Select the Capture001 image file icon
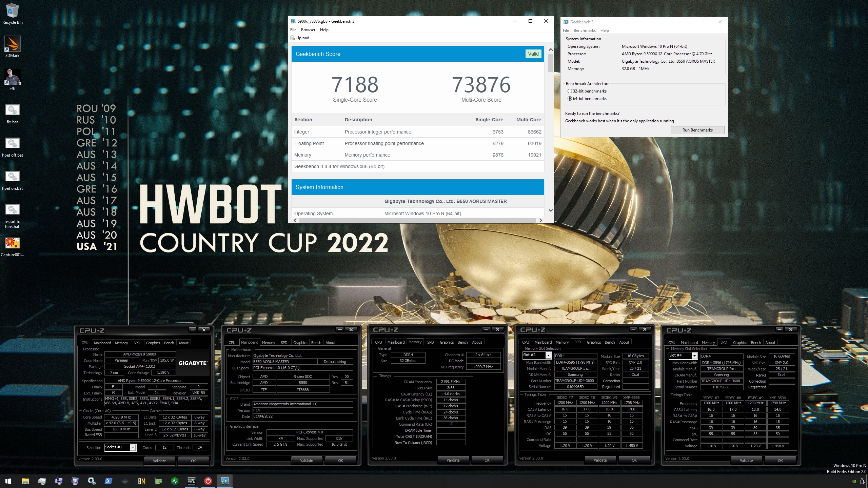Image resolution: width=868 pixels, height=488 pixels. (x=12, y=247)
